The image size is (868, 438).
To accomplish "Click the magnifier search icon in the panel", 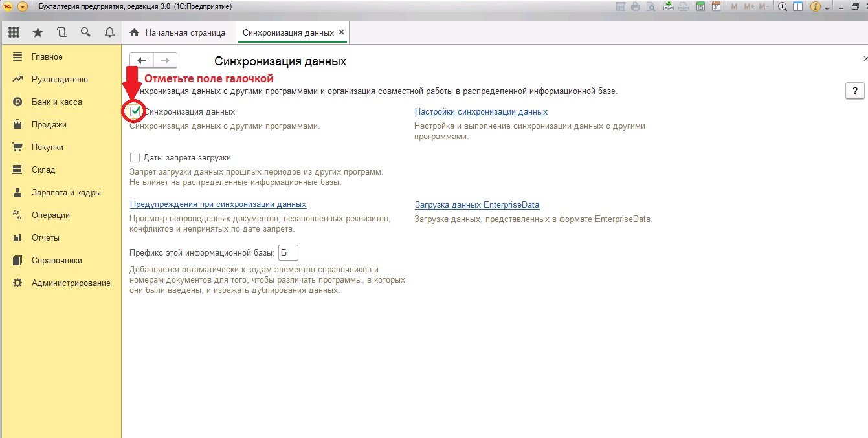I will coord(85,32).
